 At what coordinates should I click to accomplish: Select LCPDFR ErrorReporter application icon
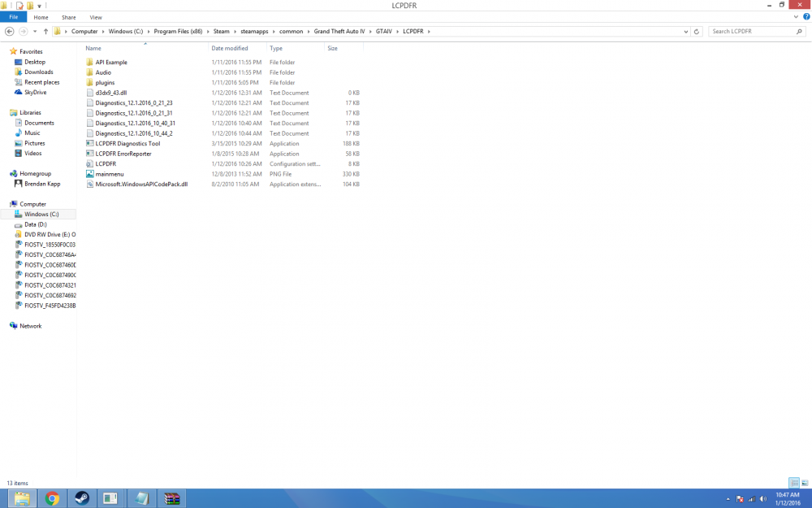click(x=89, y=154)
